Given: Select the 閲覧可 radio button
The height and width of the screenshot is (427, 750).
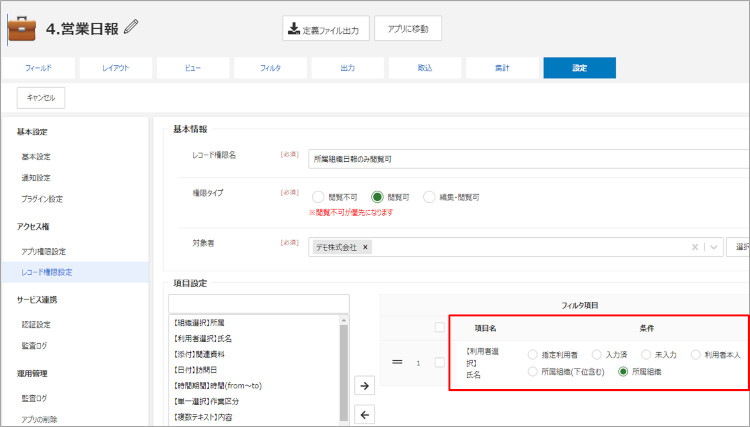Looking at the screenshot, I should (377, 197).
